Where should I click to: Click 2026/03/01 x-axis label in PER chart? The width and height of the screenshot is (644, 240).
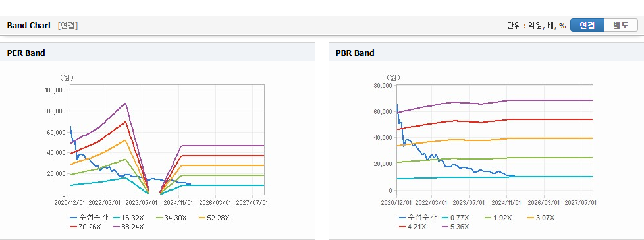click(215, 202)
